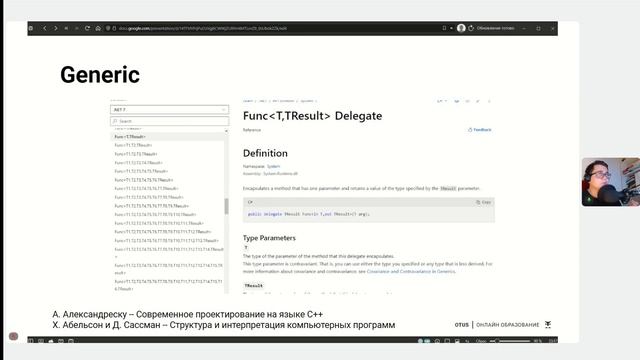Click the docs Search field
Screen dimensions: 640x360
tap(169, 121)
